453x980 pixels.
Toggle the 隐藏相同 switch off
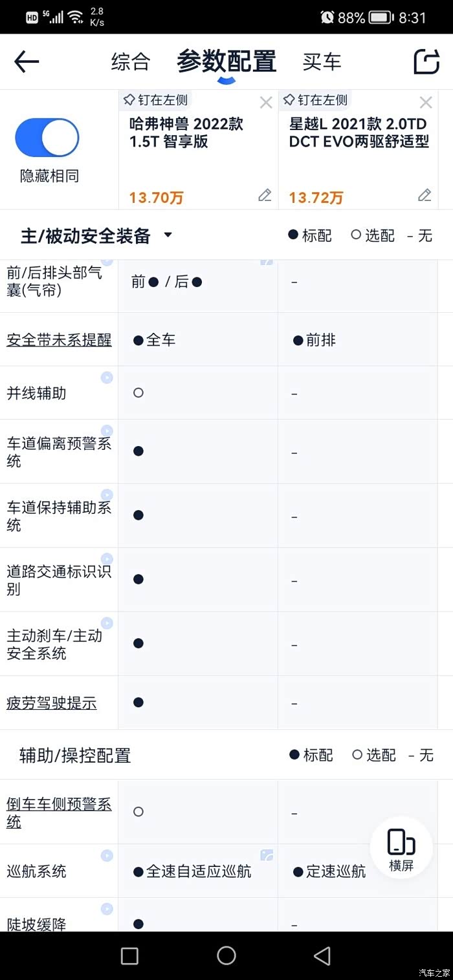click(x=47, y=138)
